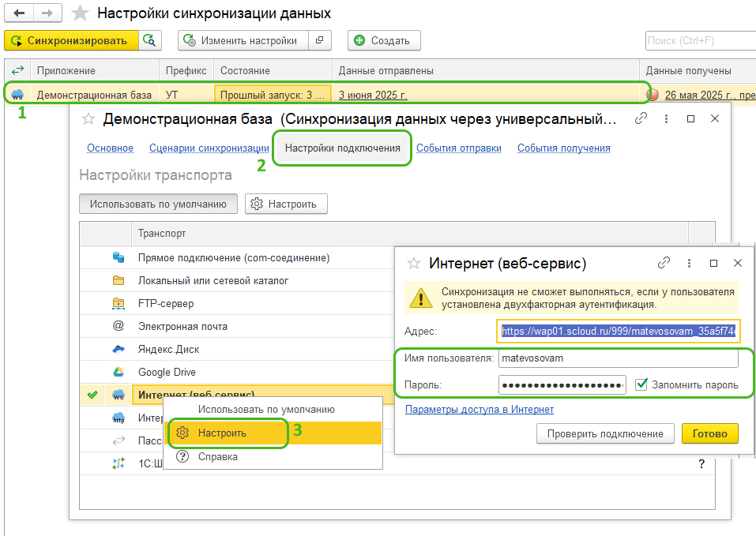This screenshot has width=756, height=536.
Task: Switch to Сценарии синхронизации tab
Action: click(209, 148)
